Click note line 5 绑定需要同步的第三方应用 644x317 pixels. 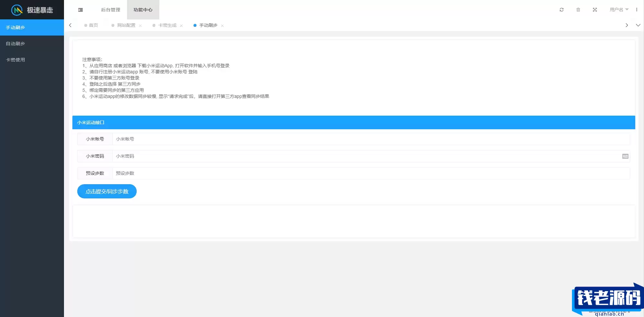pyautogui.click(x=113, y=90)
